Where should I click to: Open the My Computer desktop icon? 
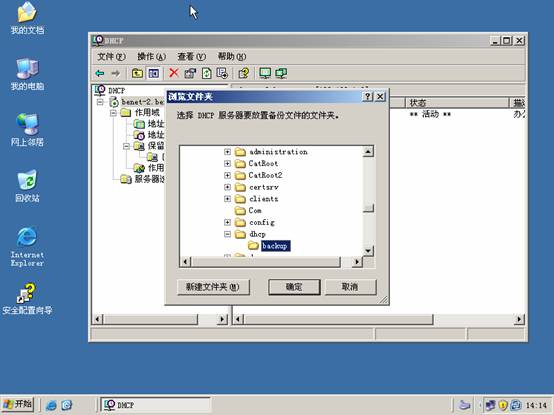[x=27, y=74]
